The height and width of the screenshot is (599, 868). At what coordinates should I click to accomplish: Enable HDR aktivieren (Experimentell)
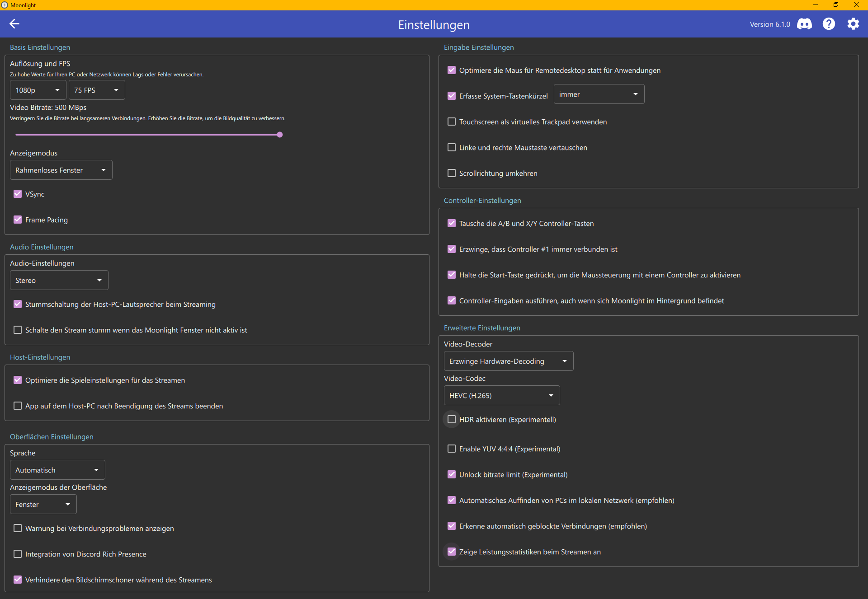[x=451, y=419]
